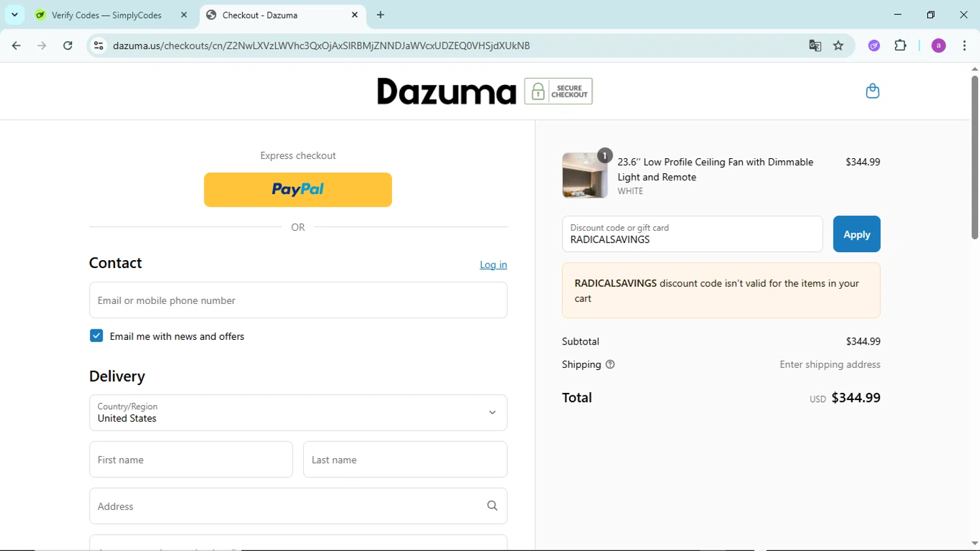Click the shipping info question mark icon
The image size is (980, 551).
(x=610, y=365)
